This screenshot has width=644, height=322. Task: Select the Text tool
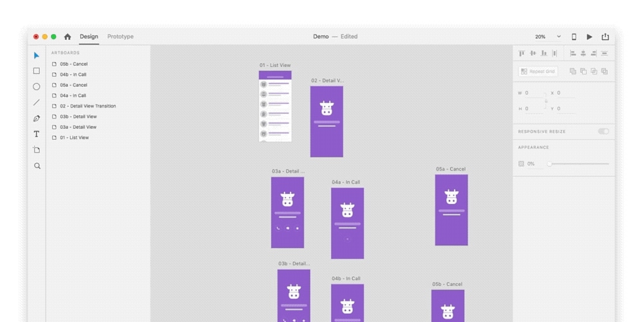click(37, 134)
